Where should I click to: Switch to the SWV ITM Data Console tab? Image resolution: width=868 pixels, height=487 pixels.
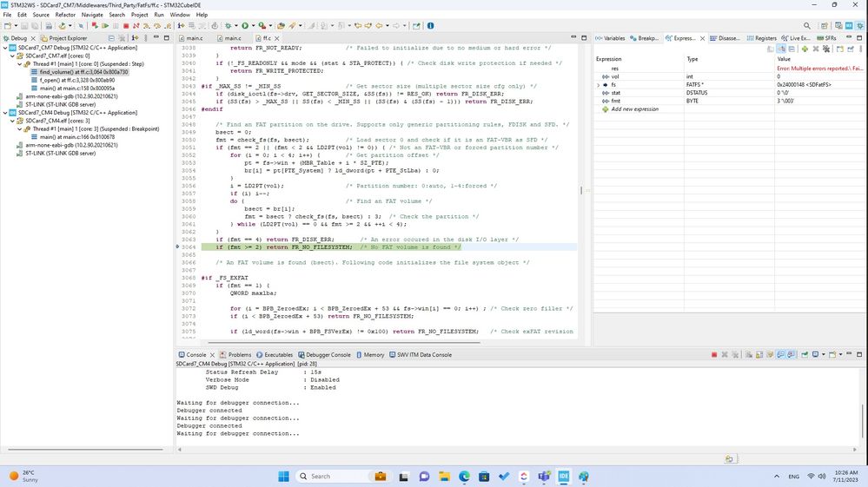[x=421, y=355]
